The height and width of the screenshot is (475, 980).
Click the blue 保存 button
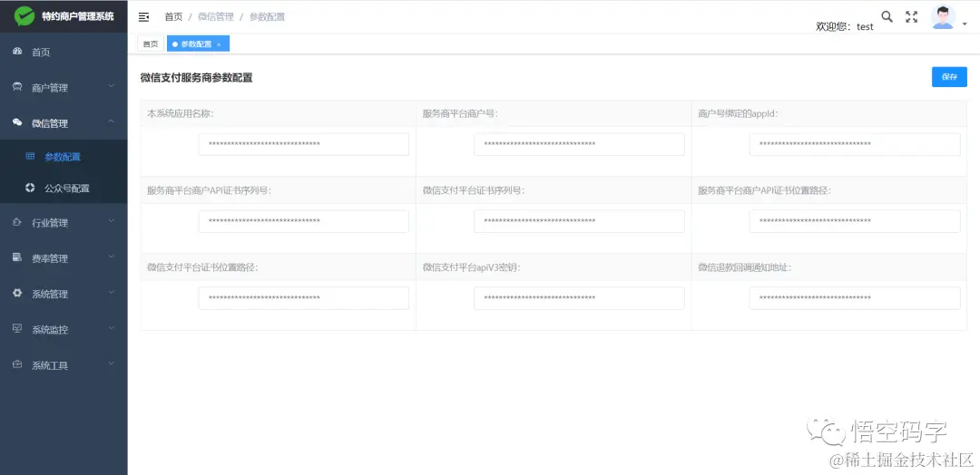[x=949, y=77]
